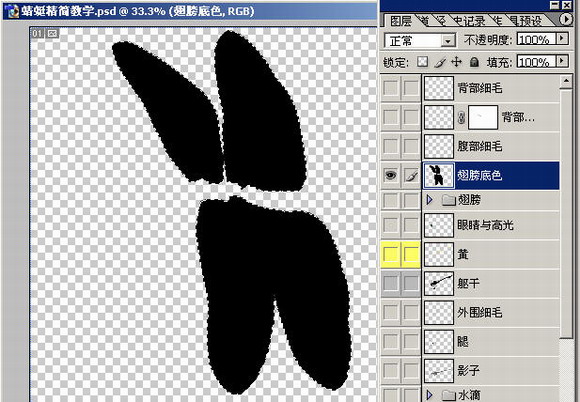
Task: Select the 眼睛与高光 layer
Action: pyautogui.click(x=491, y=225)
